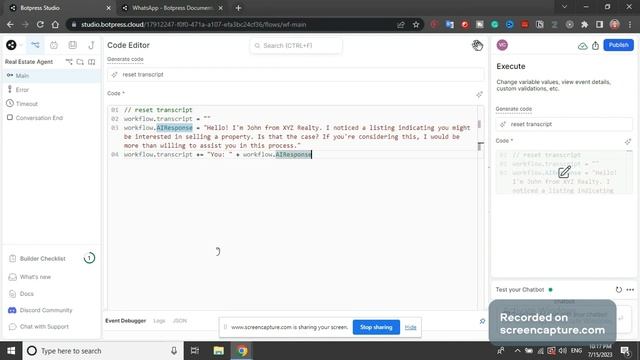
Task: Click the edit pencil over the Execute code preview
Action: pyautogui.click(x=564, y=172)
